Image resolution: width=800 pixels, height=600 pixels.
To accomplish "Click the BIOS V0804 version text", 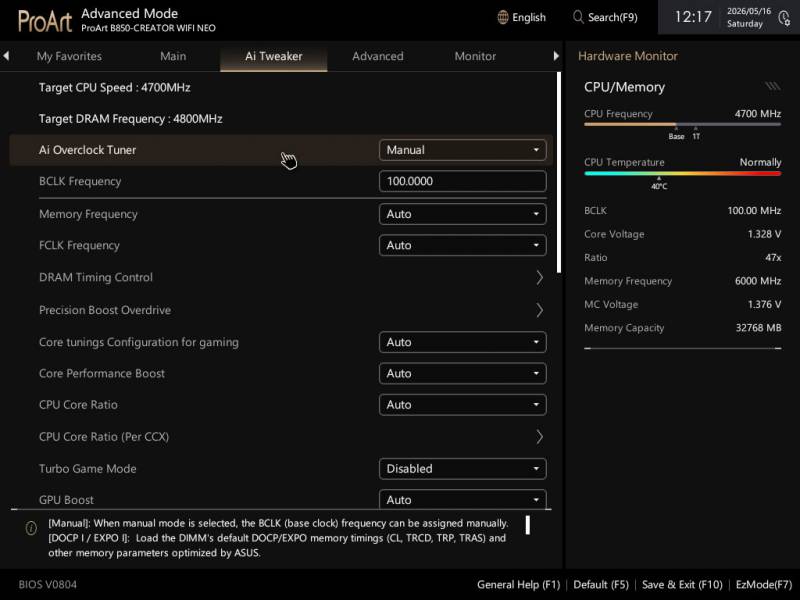I will 47,585.
